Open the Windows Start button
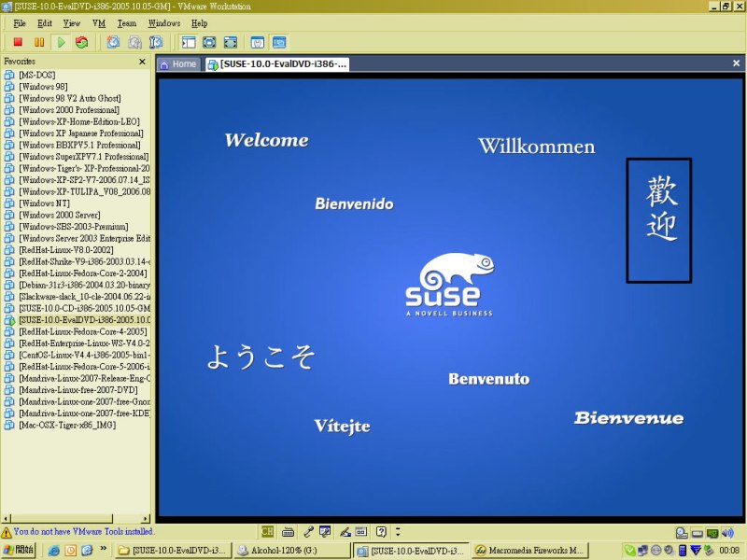 [x=18, y=550]
